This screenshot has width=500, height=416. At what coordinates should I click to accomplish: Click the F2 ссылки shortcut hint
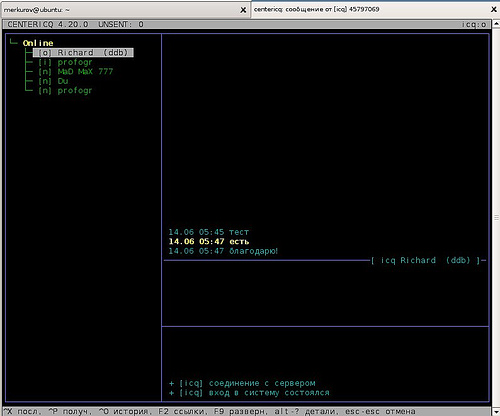pos(182,411)
